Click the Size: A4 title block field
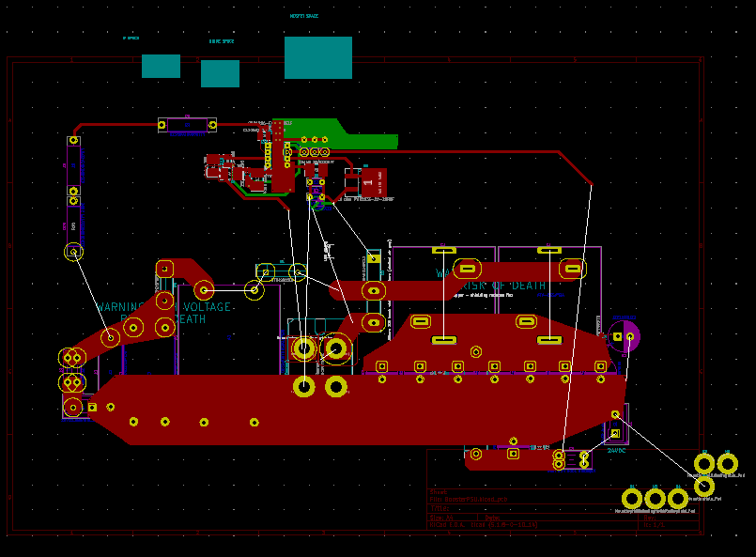756x557 pixels. pos(441,518)
